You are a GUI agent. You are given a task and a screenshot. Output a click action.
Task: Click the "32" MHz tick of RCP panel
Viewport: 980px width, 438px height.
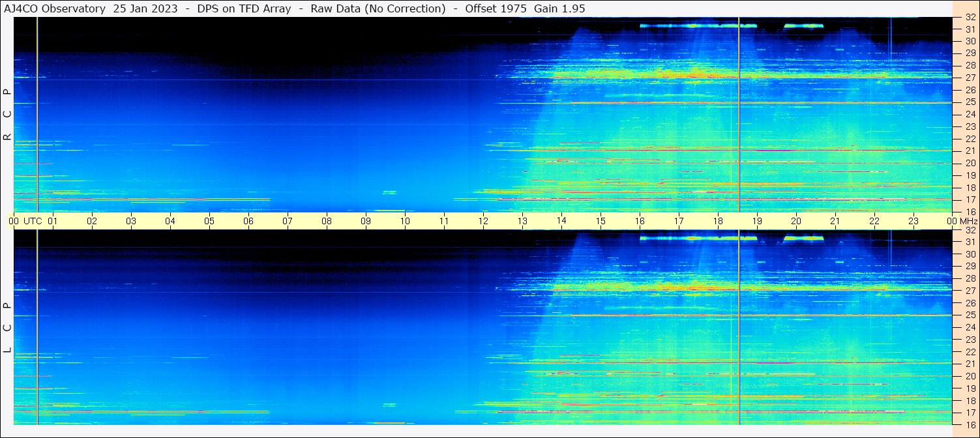(970, 17)
